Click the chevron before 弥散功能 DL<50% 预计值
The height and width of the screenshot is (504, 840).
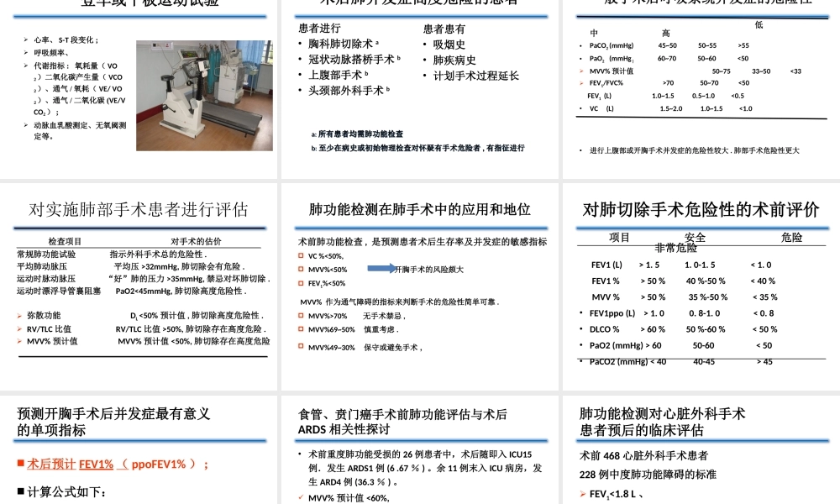coord(18,316)
